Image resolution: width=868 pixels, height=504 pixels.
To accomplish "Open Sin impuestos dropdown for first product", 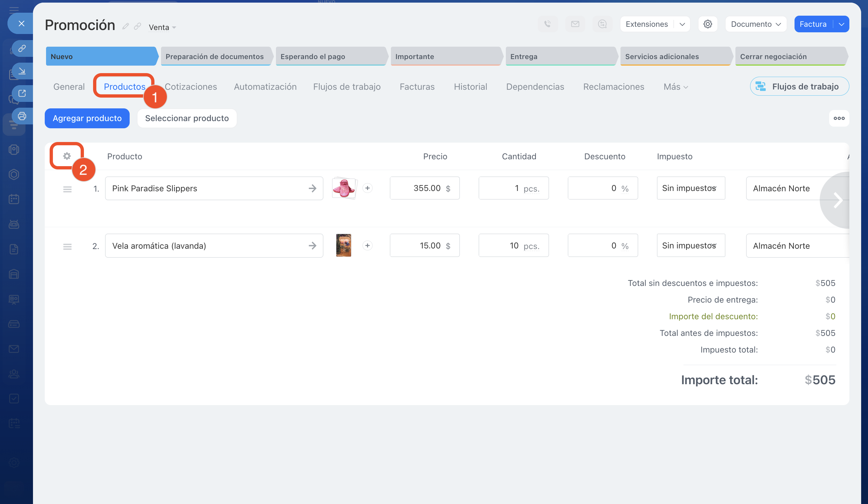I will 691,188.
